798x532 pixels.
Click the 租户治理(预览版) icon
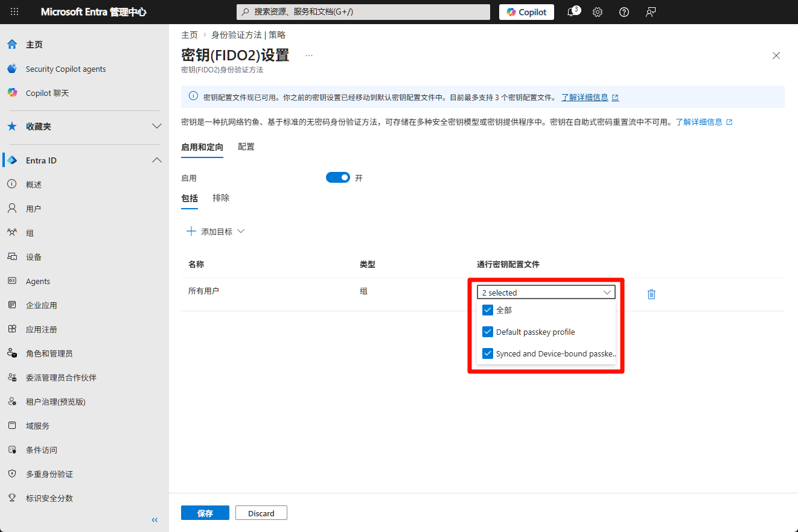coord(12,402)
